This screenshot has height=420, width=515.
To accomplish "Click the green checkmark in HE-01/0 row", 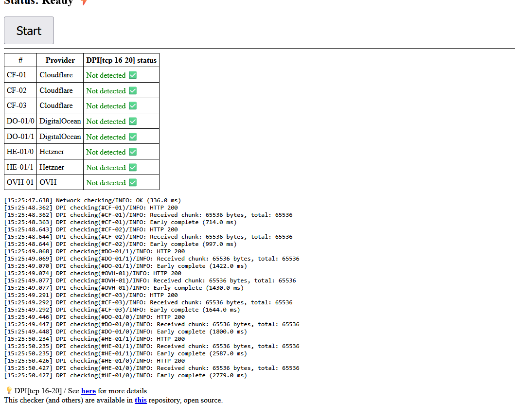I will click(x=133, y=152).
